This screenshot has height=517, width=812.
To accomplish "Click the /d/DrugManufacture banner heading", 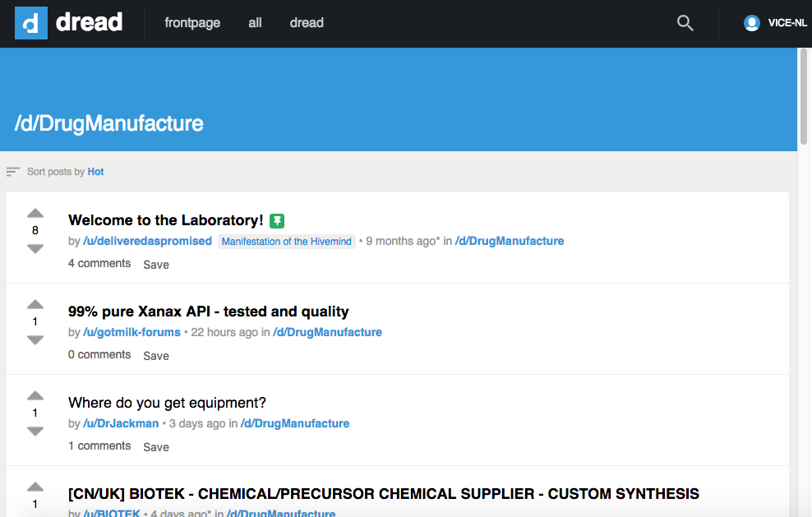I will [x=108, y=124].
